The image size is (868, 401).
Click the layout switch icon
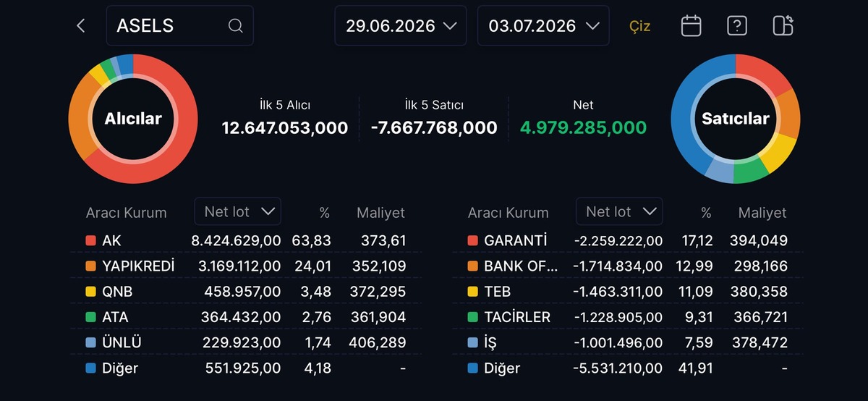tap(783, 26)
